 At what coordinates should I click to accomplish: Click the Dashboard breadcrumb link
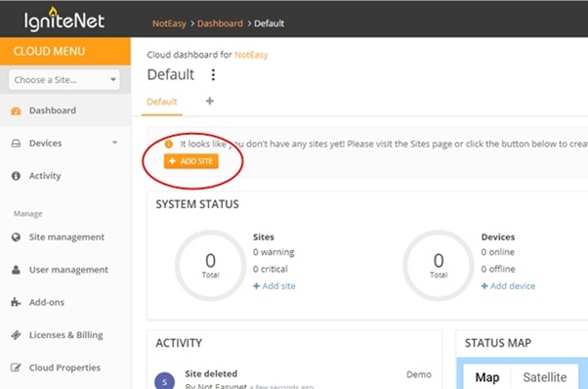pos(220,23)
